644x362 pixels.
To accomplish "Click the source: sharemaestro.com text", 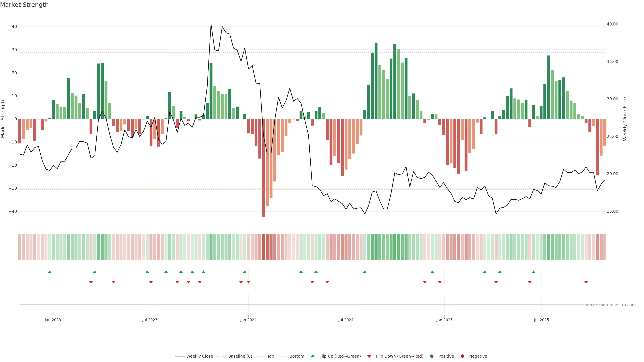I will (609, 305).
